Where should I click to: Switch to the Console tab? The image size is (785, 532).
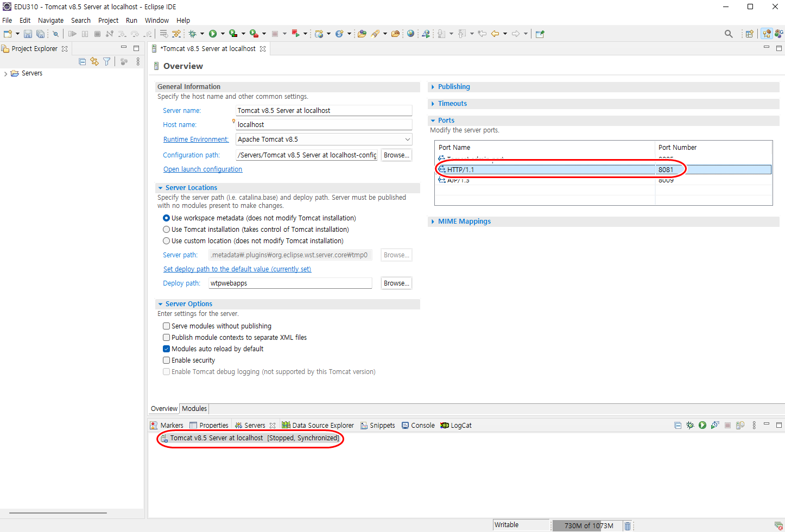418,426
